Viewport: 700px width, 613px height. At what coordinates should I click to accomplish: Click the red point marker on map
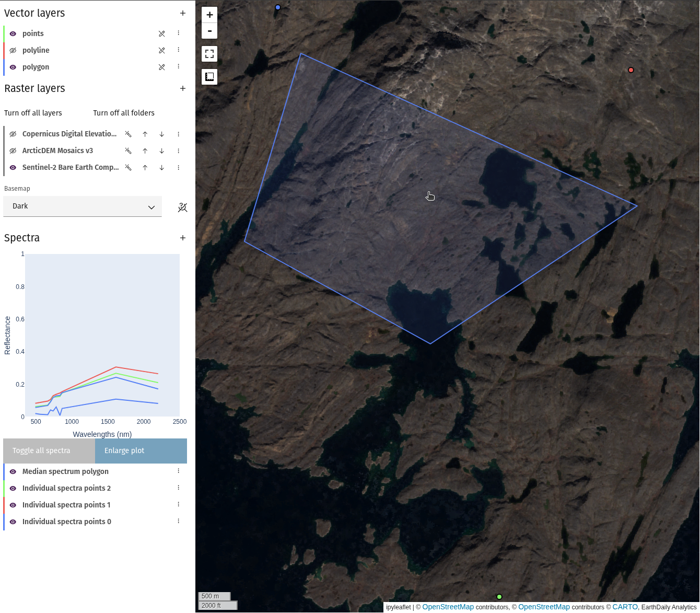point(631,70)
